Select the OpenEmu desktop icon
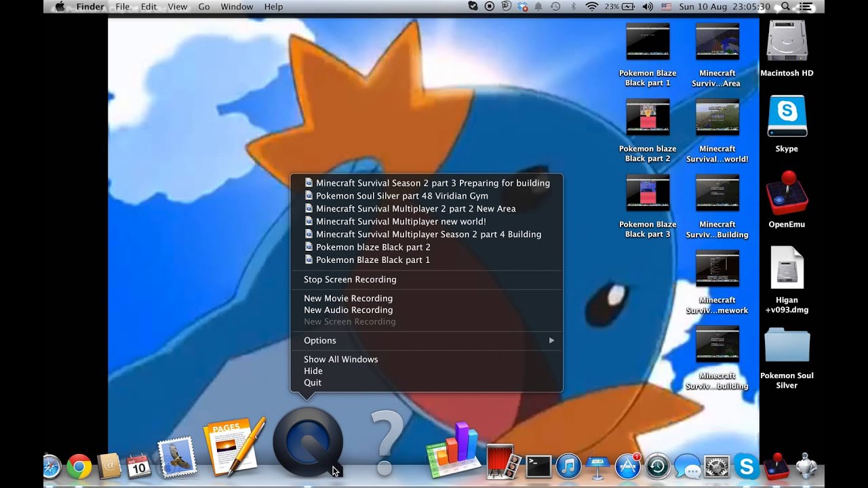This screenshot has width=868, height=488. [x=787, y=199]
